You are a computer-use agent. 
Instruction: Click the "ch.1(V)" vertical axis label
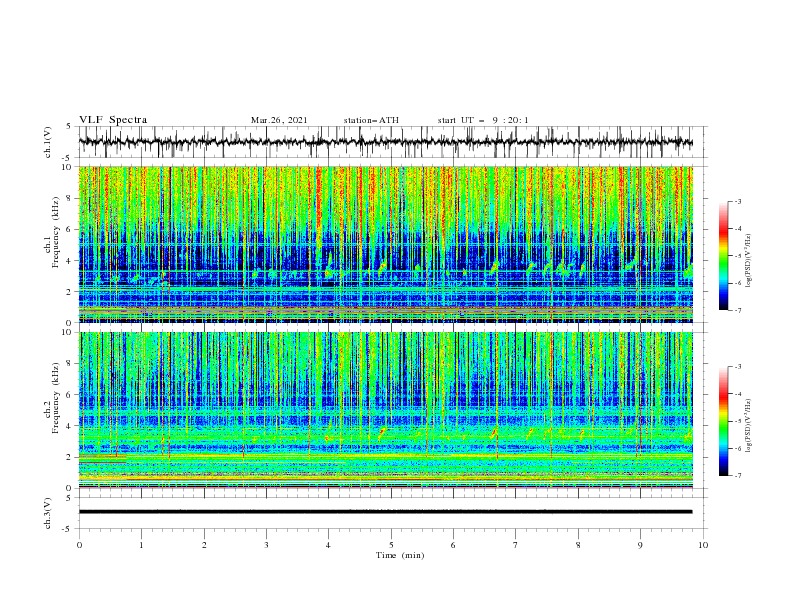pyautogui.click(x=48, y=142)
